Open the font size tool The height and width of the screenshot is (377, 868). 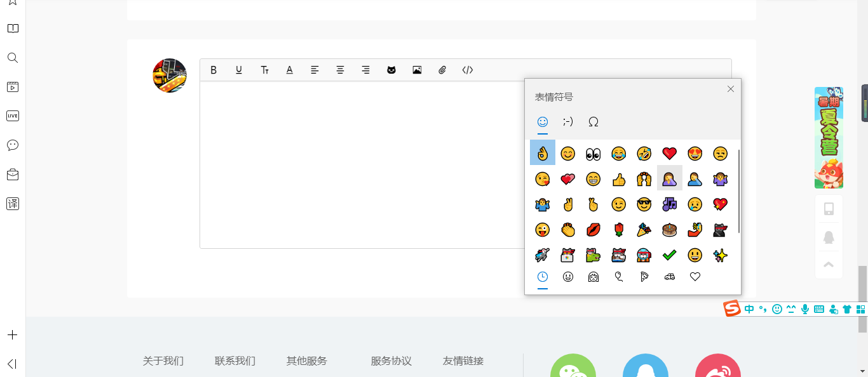point(264,70)
